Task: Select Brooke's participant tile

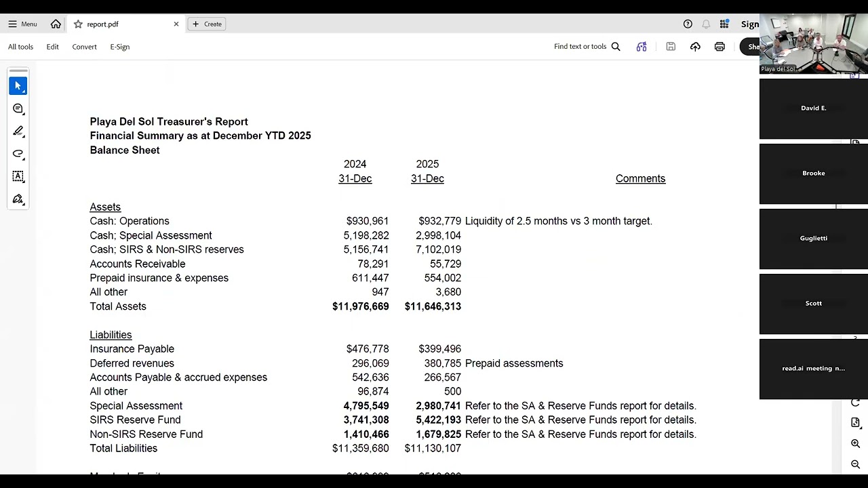Action: coord(814,174)
